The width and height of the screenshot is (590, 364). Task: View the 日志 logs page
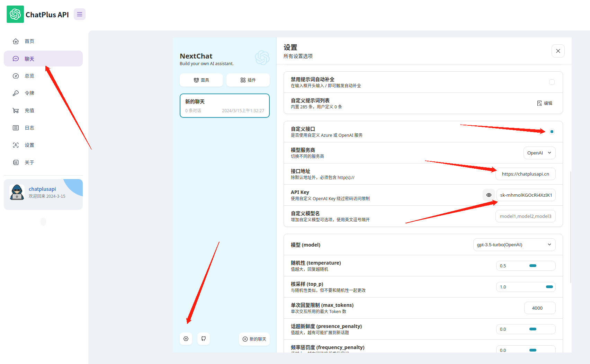(43, 128)
